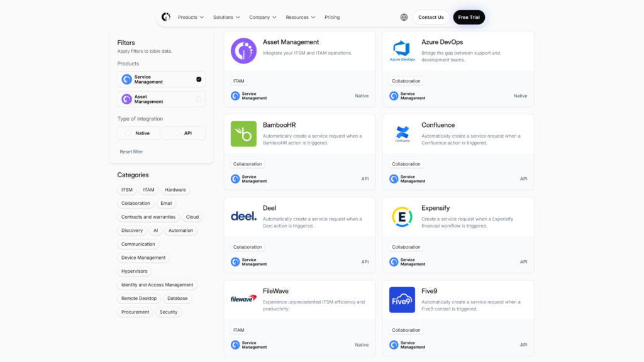644x362 pixels.
Task: Click the Contact Us button
Action: click(x=431, y=17)
